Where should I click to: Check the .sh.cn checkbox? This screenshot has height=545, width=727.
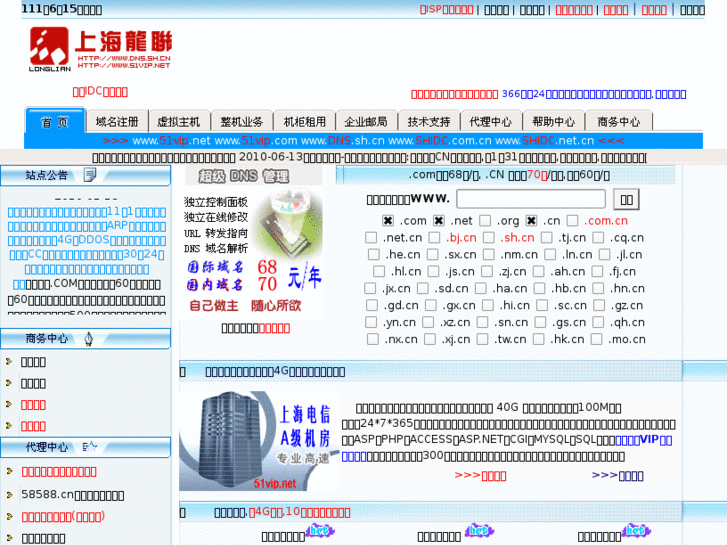pos(489,237)
